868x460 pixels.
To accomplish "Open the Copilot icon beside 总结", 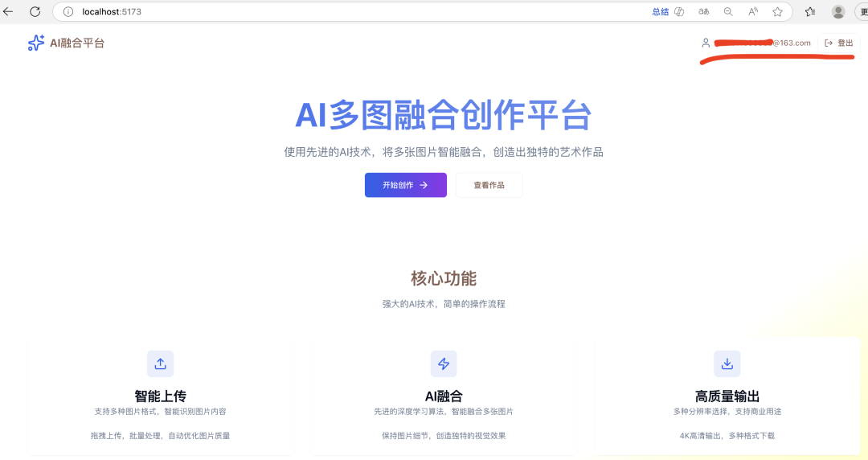I will click(679, 11).
